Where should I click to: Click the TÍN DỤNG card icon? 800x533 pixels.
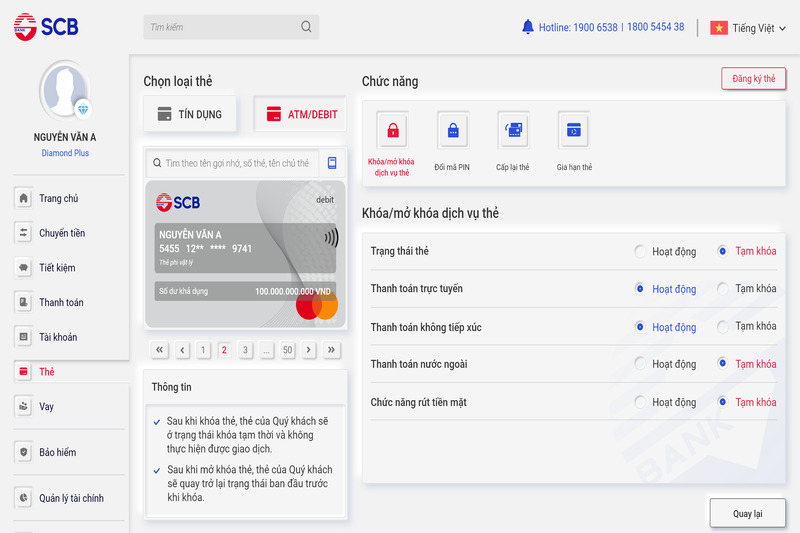tap(164, 114)
